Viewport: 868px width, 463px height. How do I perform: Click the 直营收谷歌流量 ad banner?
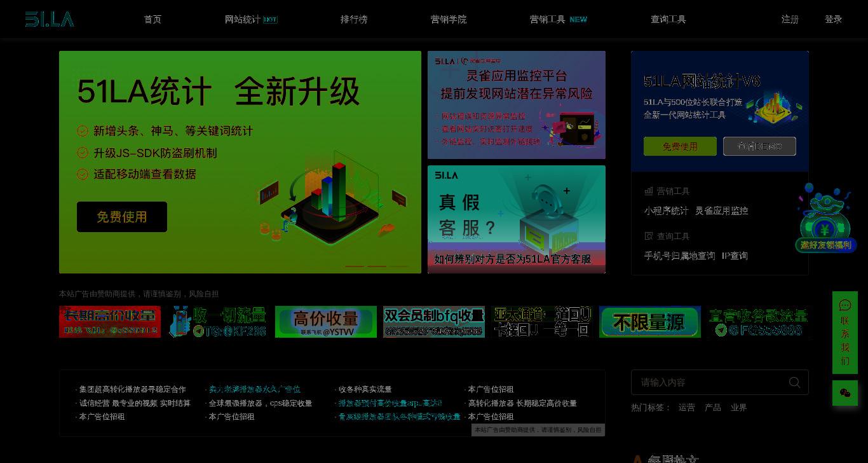758,322
